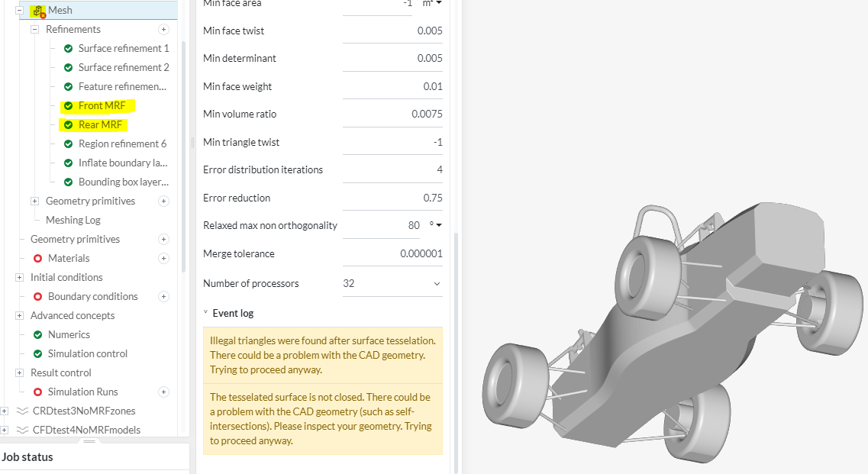Image resolution: width=868 pixels, height=474 pixels.
Task: Add a boundary condition with the plus icon
Action: [x=163, y=297]
